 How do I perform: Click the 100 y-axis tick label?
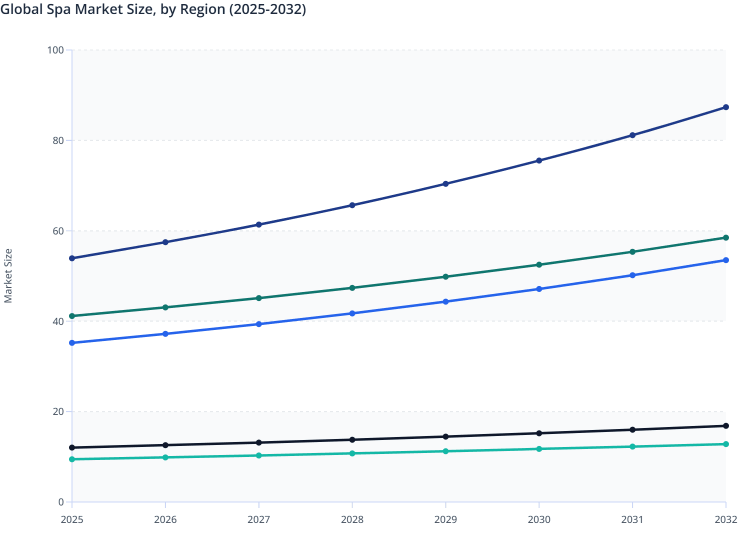pyautogui.click(x=55, y=50)
